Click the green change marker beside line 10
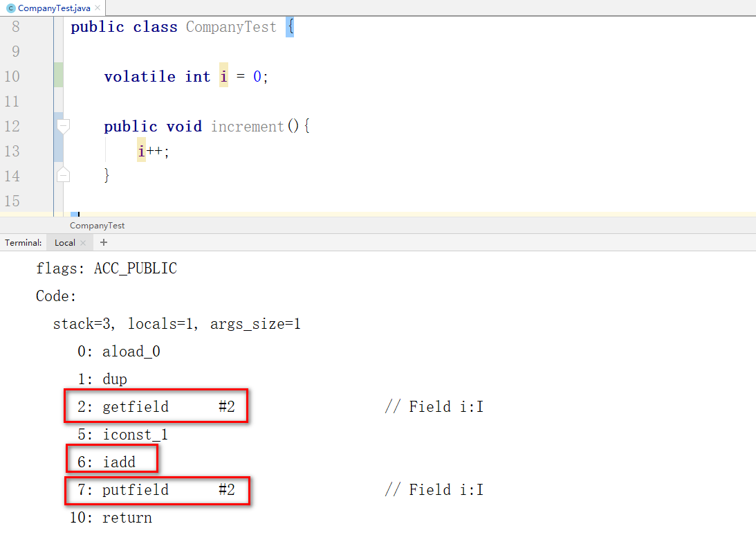Viewport: 756px width, 533px height. (58, 75)
